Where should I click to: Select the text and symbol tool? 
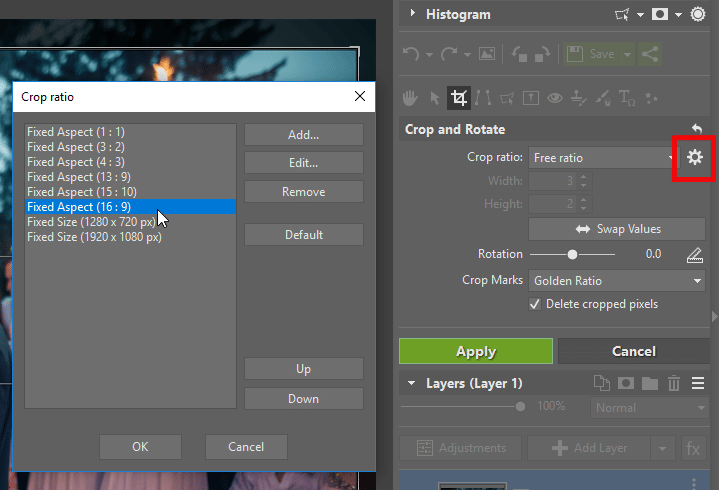[627, 98]
